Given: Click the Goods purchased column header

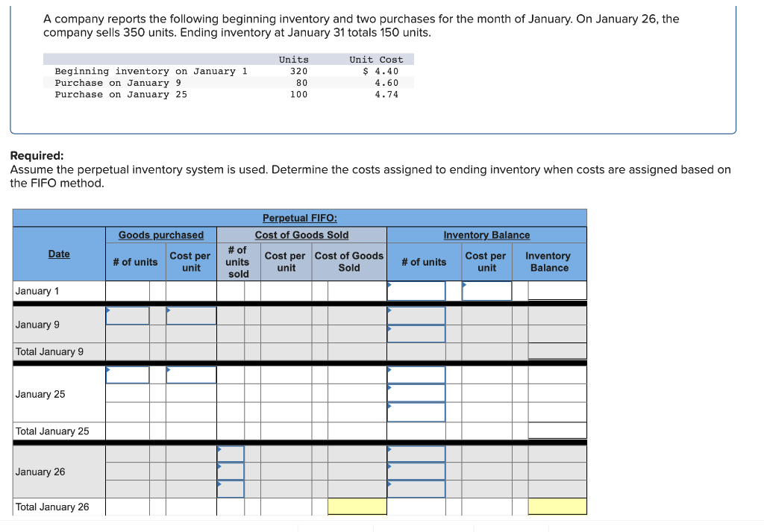Looking at the screenshot, I should (161, 235).
